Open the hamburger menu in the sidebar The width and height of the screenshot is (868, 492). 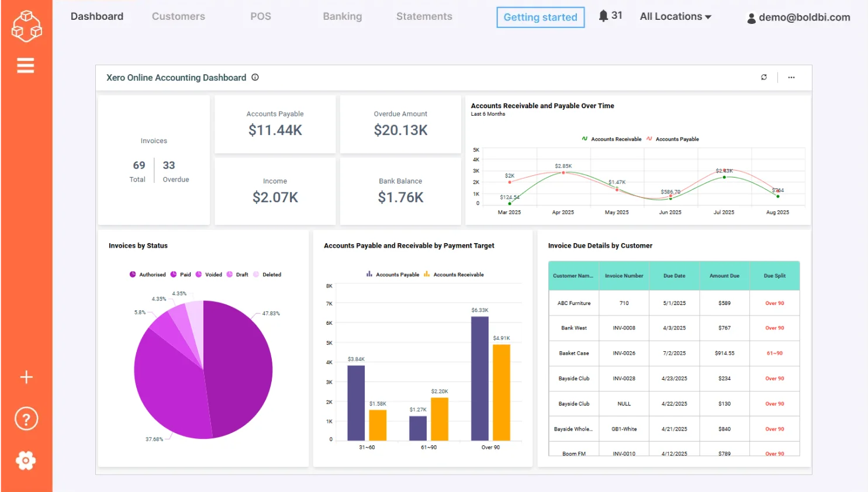[26, 65]
